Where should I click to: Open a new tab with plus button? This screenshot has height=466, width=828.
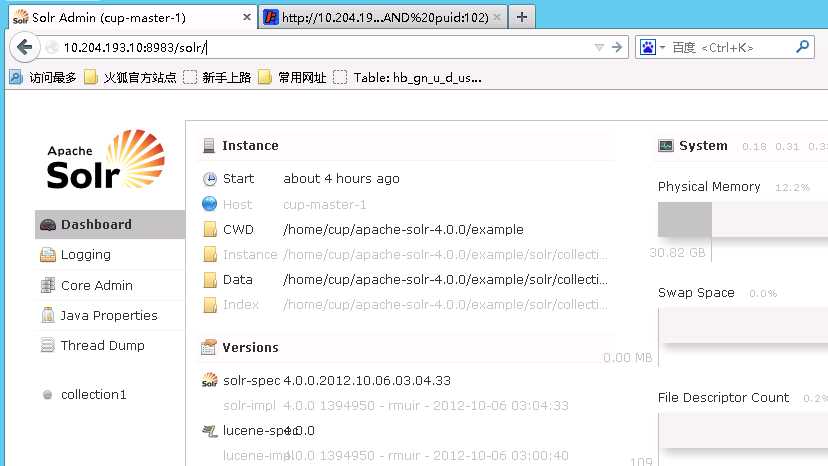[522, 17]
